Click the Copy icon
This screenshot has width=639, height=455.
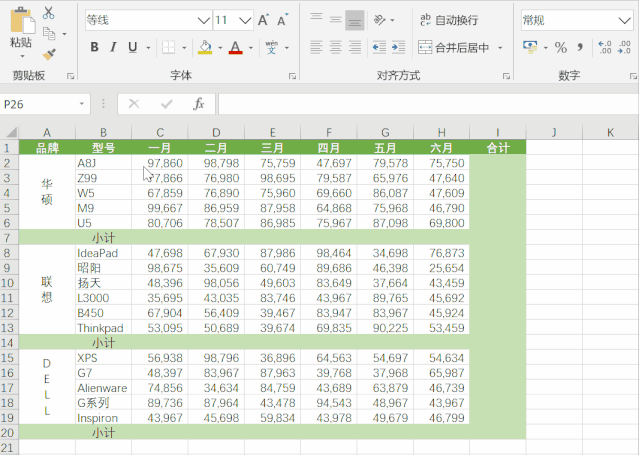(49, 34)
